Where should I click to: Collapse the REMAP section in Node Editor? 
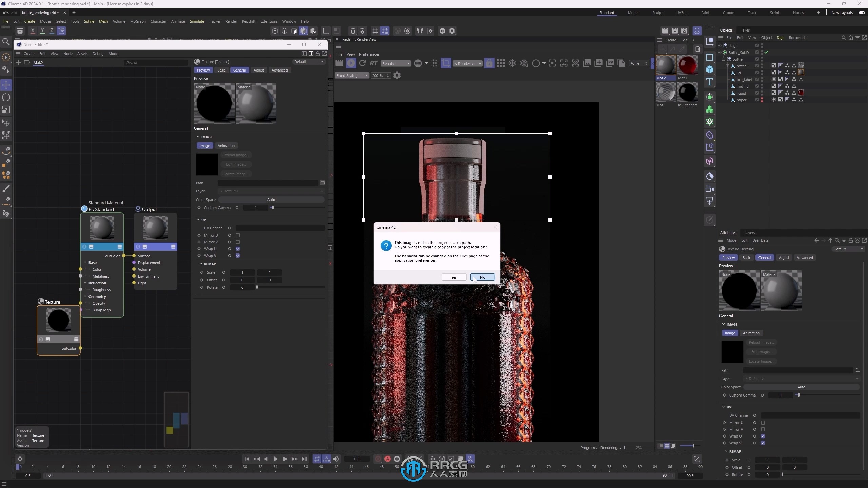pyautogui.click(x=201, y=264)
